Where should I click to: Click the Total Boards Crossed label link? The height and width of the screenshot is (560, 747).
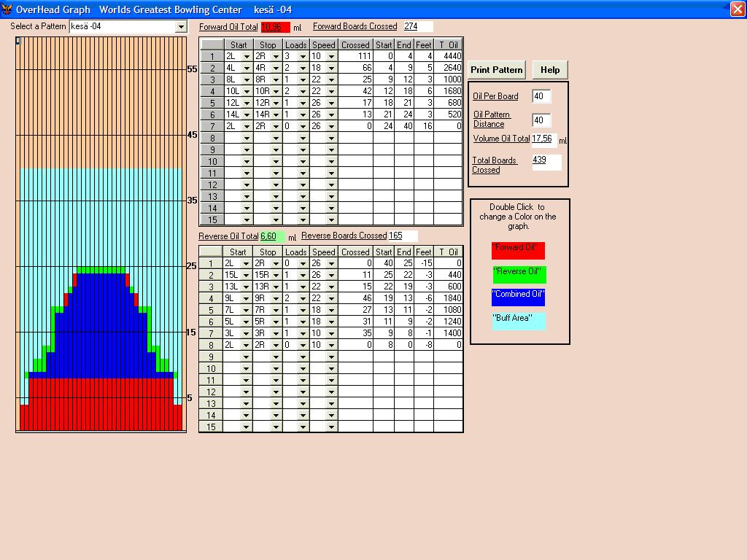[494, 165]
